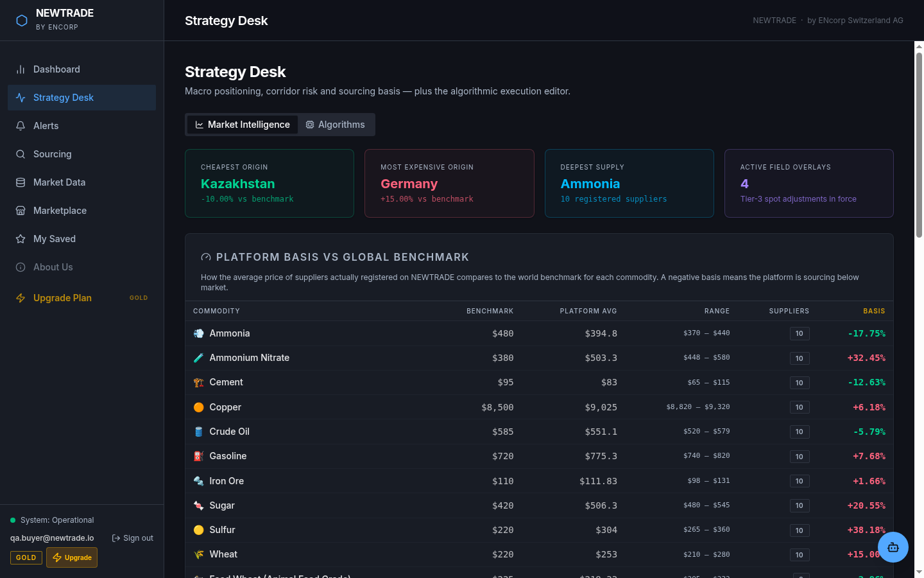Click the Cheapest Origin Kazakhstan card
The image size is (924, 578).
(269, 184)
